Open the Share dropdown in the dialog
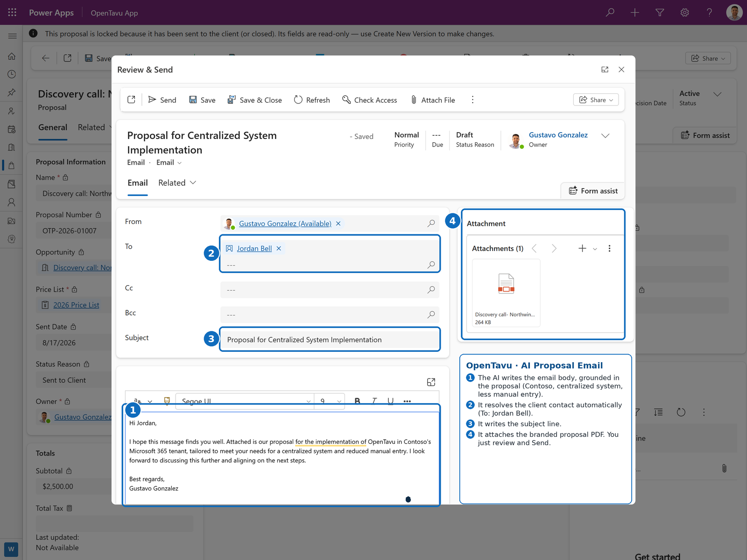Screen dimensions: 747x560 (x=596, y=100)
